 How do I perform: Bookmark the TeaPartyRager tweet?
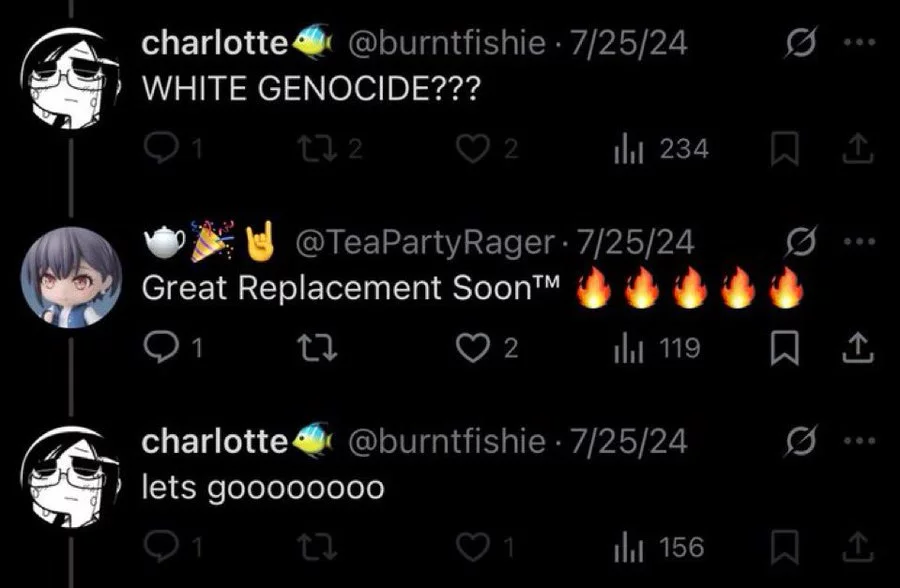pos(785,348)
